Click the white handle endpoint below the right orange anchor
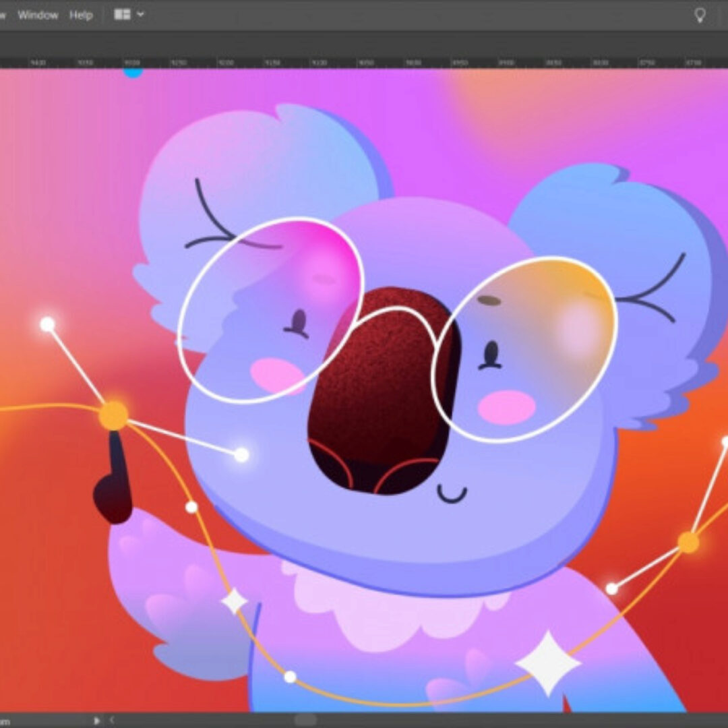This screenshot has width=728, height=728. point(611,588)
